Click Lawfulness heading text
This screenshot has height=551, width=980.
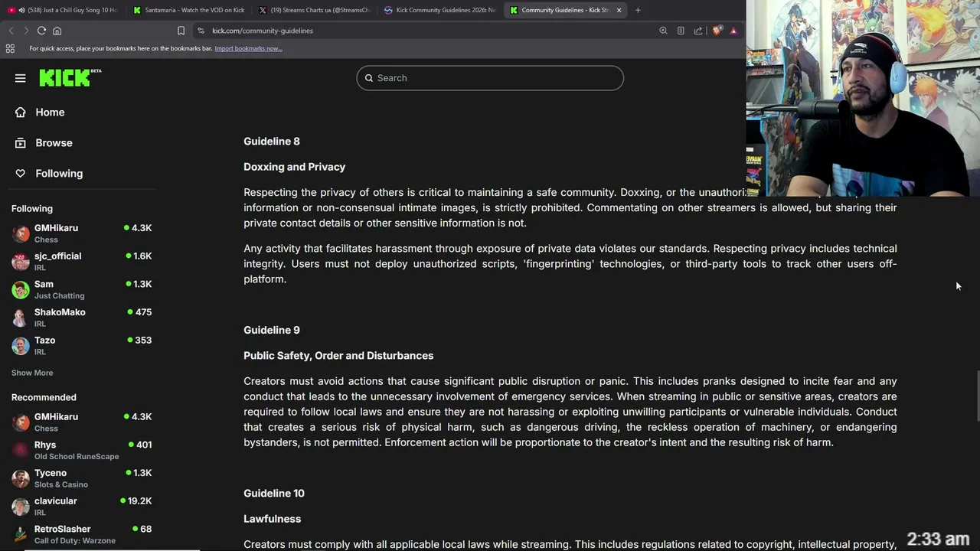click(272, 519)
